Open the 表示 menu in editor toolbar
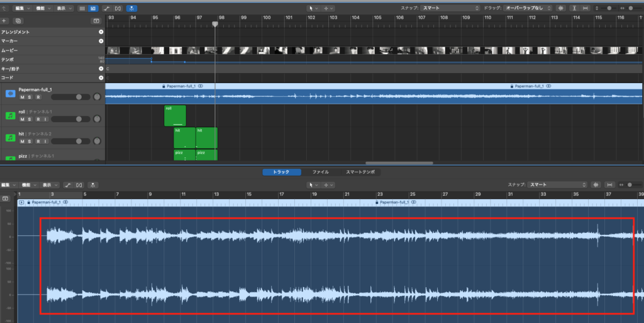Image resolution: width=644 pixels, height=323 pixels. tap(50, 185)
